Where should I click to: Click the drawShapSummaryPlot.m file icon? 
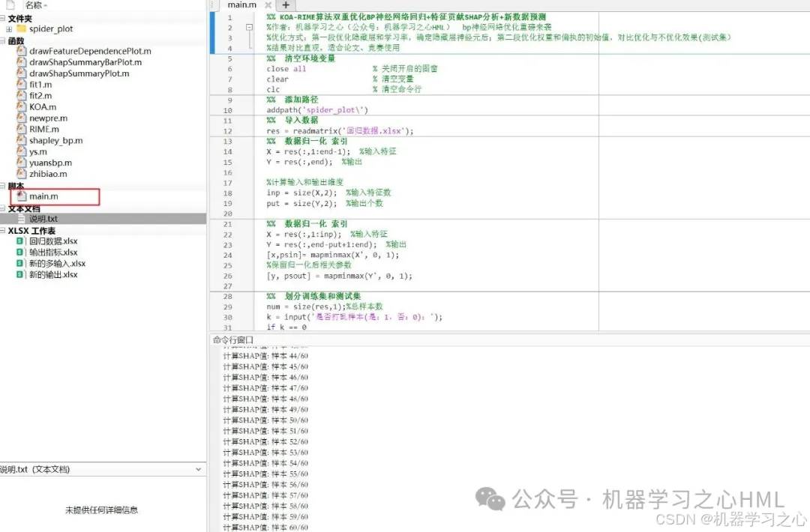coord(21,73)
